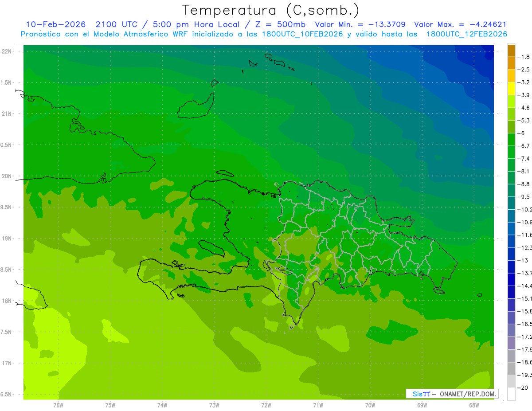Click the "-8.1" colorbar label
This screenshot has height=411, width=532.
524,171
